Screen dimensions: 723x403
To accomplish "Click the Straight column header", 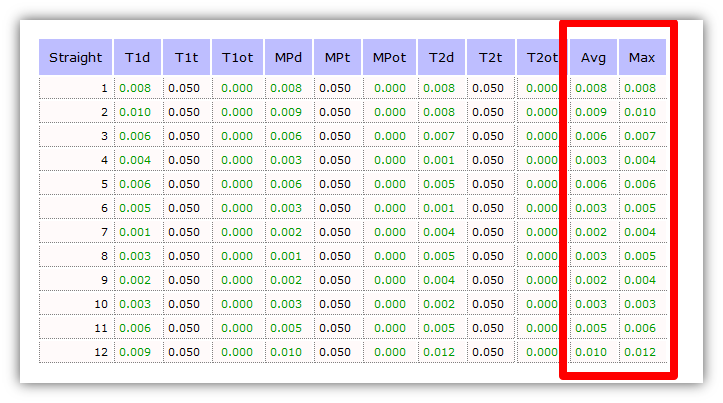I will pyautogui.click(x=76, y=57).
